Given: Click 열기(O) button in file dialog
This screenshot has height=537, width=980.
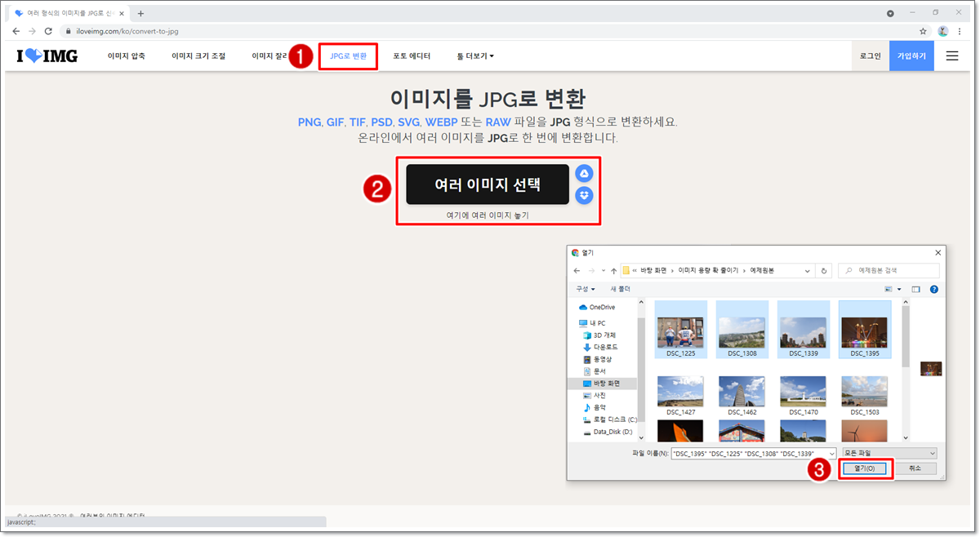Looking at the screenshot, I should pyautogui.click(x=865, y=468).
